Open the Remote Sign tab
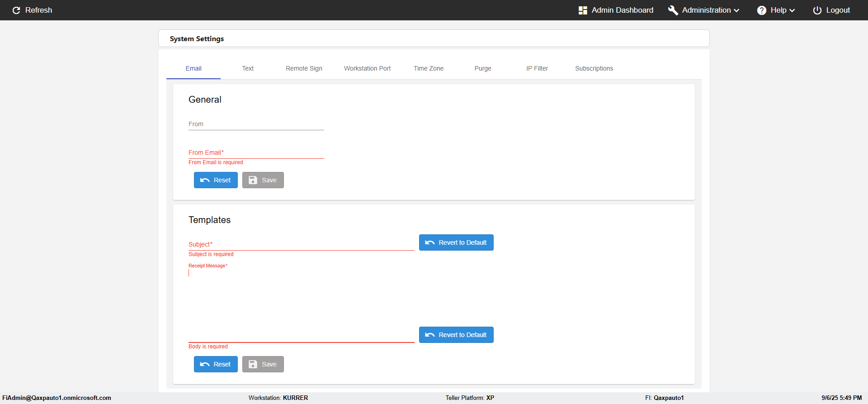This screenshot has width=868, height=404. [x=304, y=69]
